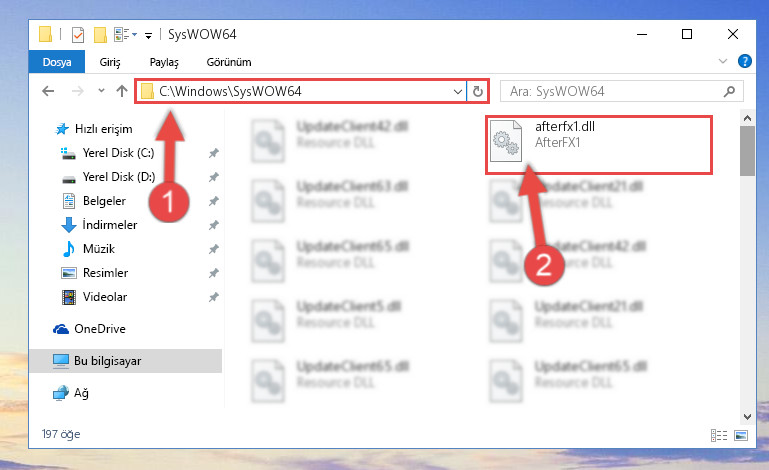Click the Properties checkmark quick-access icon
Image resolution: width=769 pixels, height=470 pixels.
tap(77, 35)
